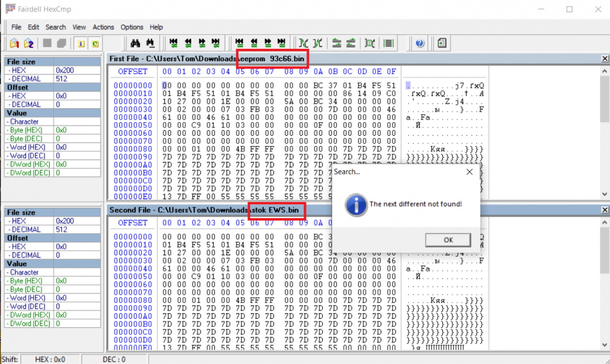
Task: Open the File menu
Action: coord(16,27)
